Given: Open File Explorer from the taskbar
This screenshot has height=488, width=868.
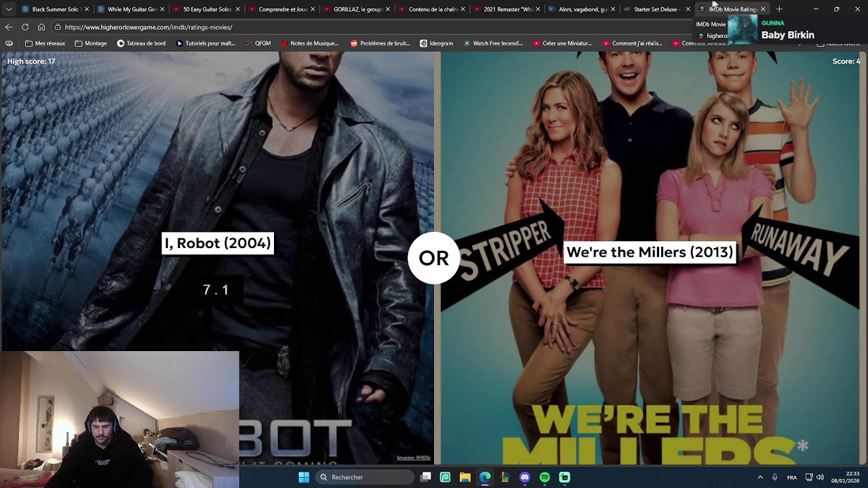Looking at the screenshot, I should pyautogui.click(x=465, y=477).
